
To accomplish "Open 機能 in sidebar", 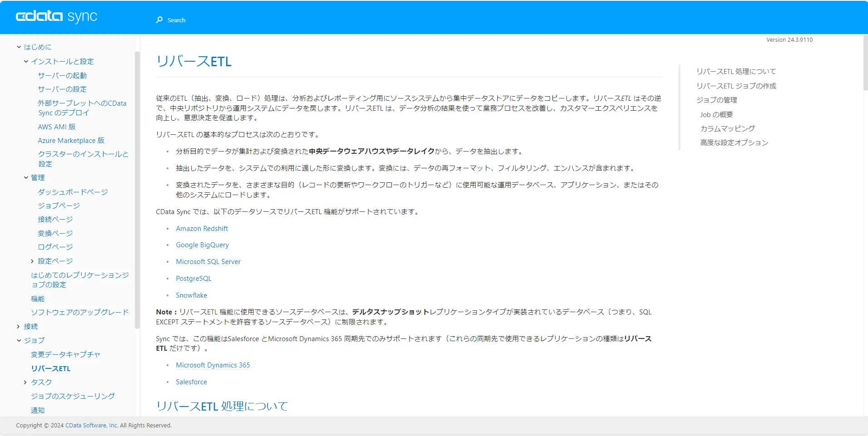I will [38, 299].
